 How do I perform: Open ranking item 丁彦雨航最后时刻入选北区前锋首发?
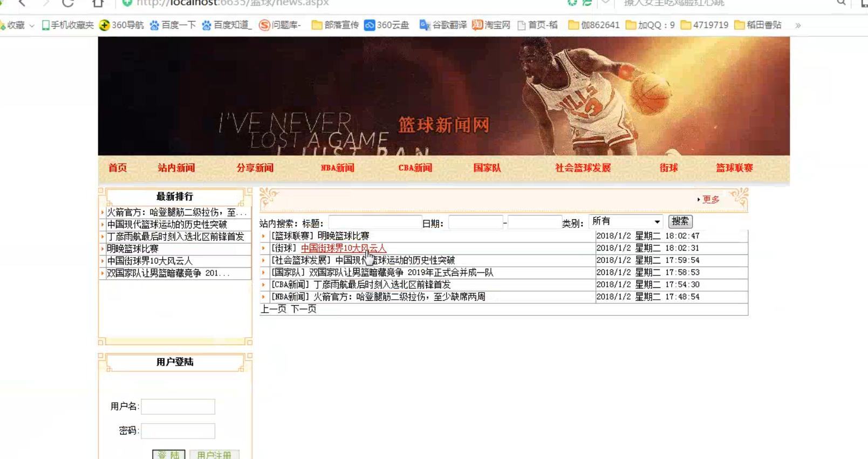(x=175, y=237)
